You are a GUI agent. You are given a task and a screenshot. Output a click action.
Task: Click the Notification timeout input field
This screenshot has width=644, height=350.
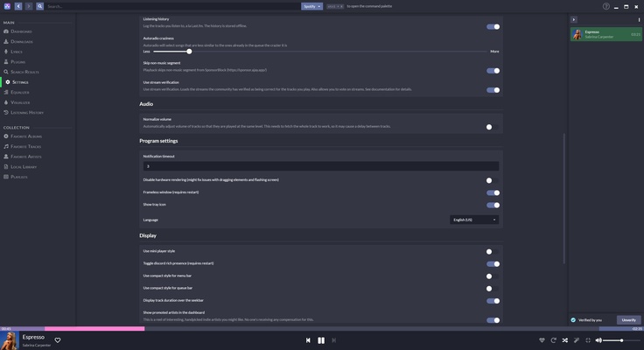tap(321, 166)
